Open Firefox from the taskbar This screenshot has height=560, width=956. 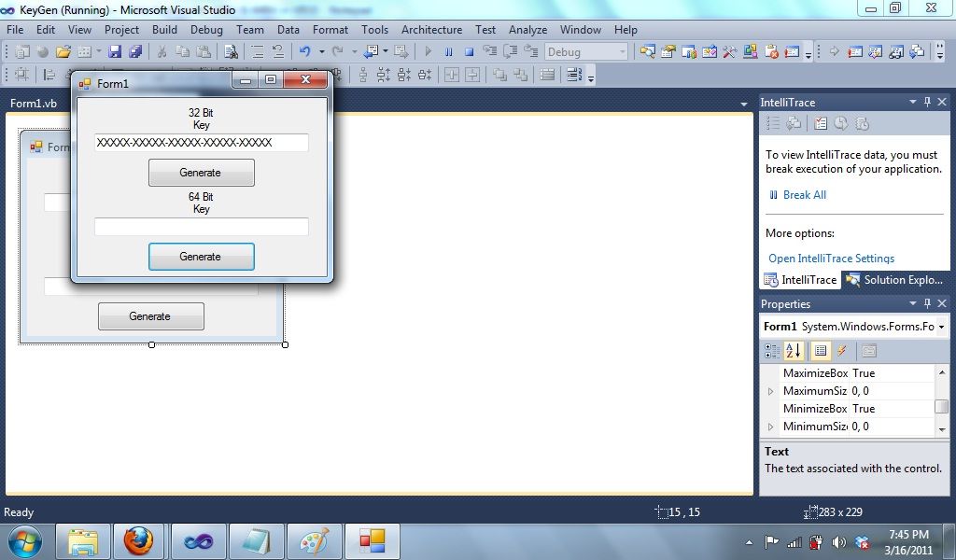click(138, 541)
